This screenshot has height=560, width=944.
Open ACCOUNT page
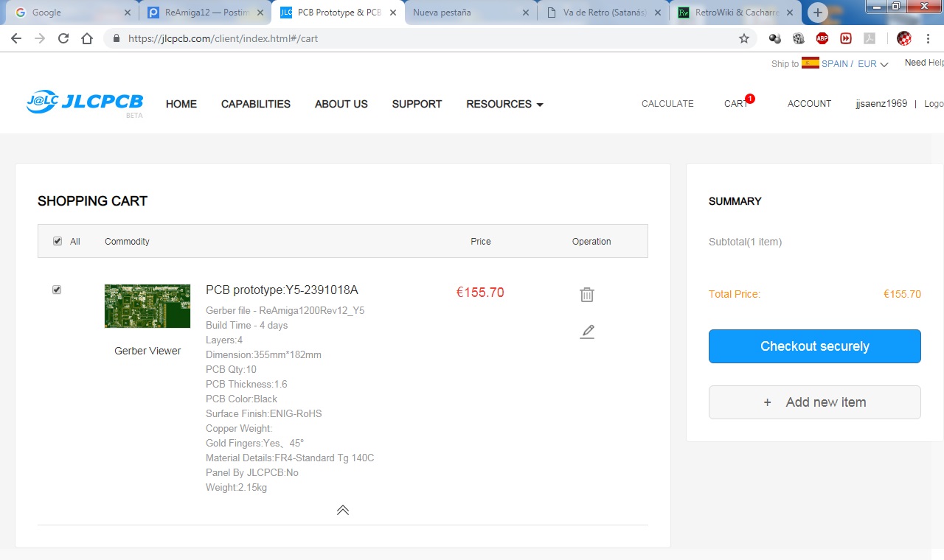tap(809, 104)
